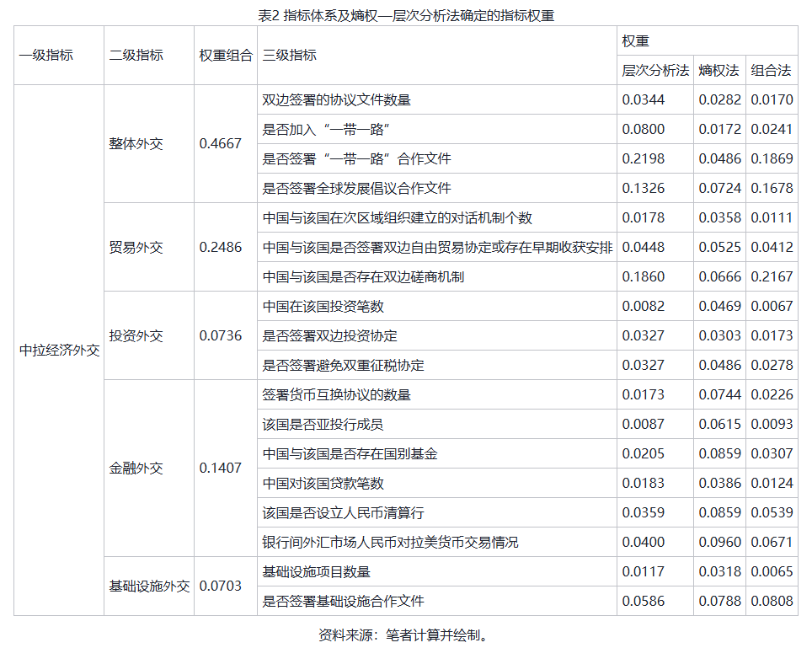This screenshot has height=648, width=812.
Task: Select the 该国是否亚投行成员 indicator cell
Action: [323, 424]
